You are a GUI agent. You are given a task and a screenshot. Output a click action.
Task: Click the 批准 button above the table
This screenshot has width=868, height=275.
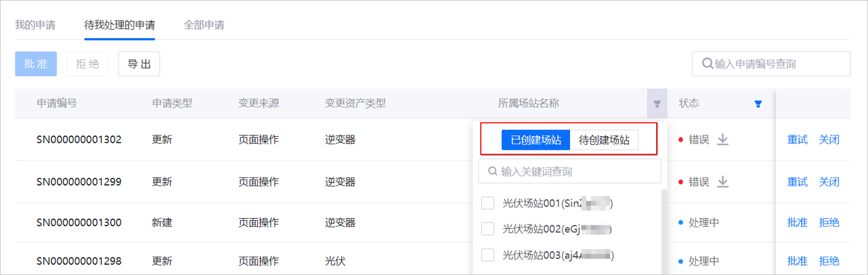[x=36, y=64]
